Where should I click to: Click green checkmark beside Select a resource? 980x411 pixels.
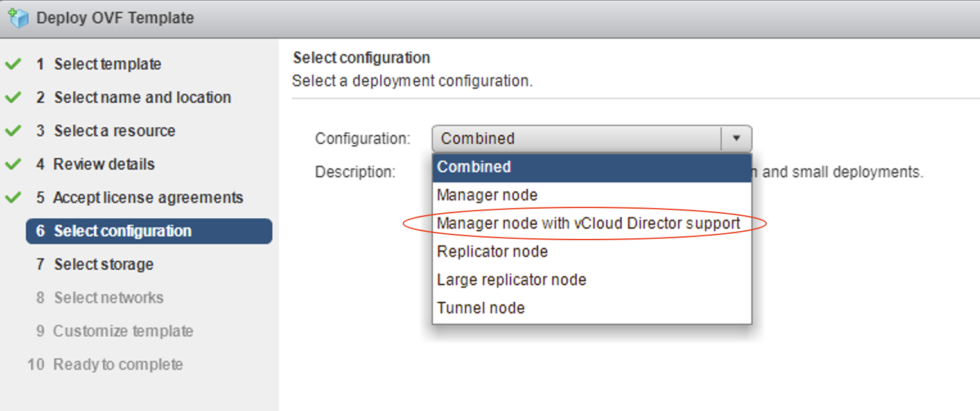(x=13, y=131)
